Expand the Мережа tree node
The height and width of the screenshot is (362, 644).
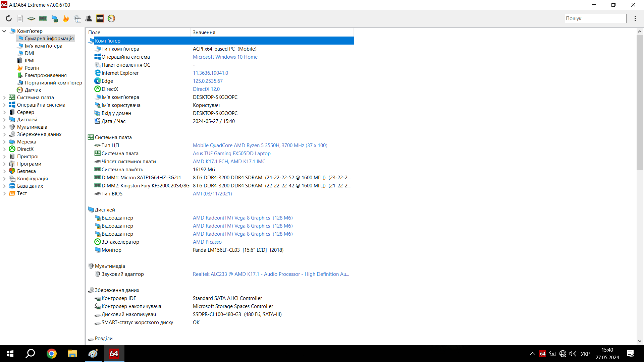[x=4, y=142]
